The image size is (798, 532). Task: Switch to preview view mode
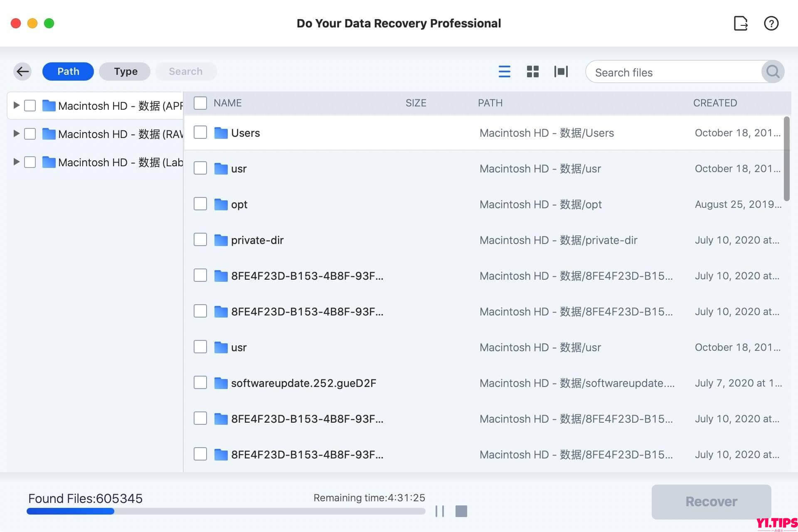[561, 71]
